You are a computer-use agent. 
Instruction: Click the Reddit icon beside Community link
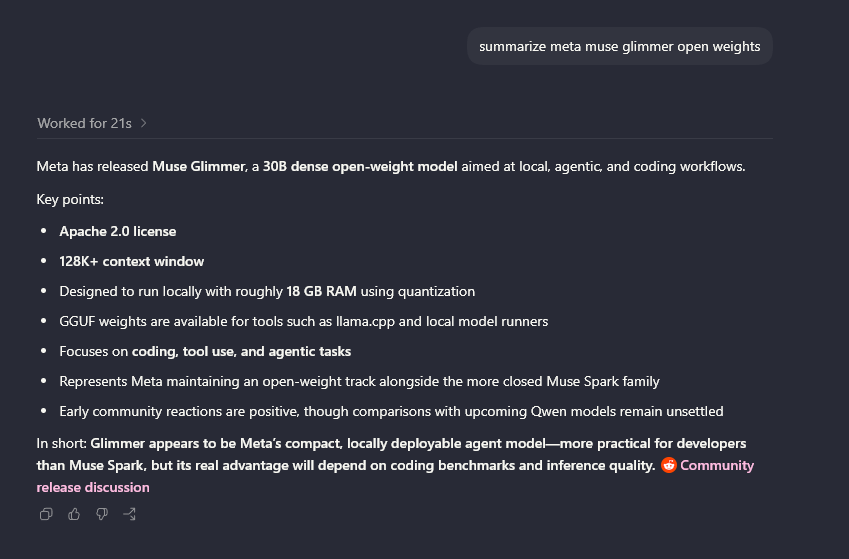(669, 465)
